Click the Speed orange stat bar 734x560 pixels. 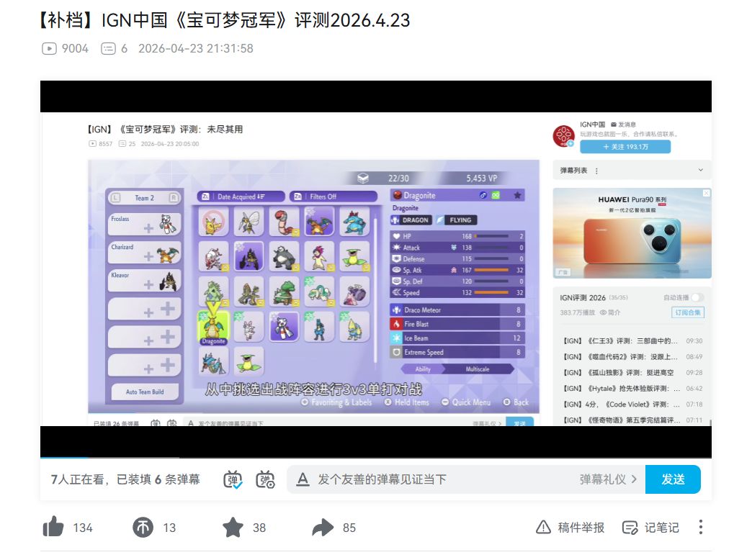[491, 292]
